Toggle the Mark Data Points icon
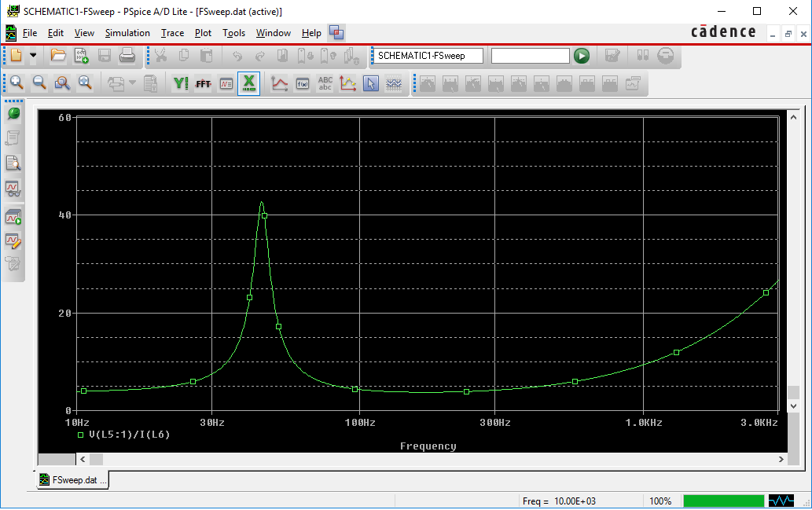Viewport: 812px width, 510px height. [x=348, y=83]
